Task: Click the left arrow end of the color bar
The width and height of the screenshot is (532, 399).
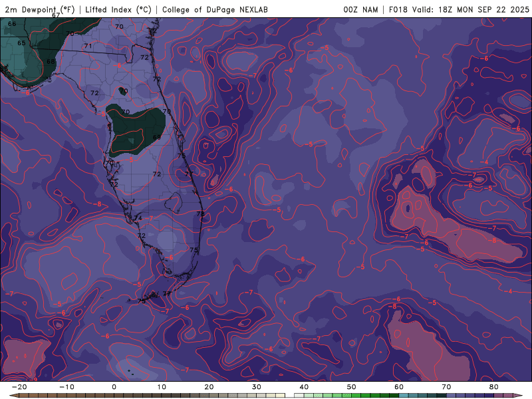Action: coord(13,396)
